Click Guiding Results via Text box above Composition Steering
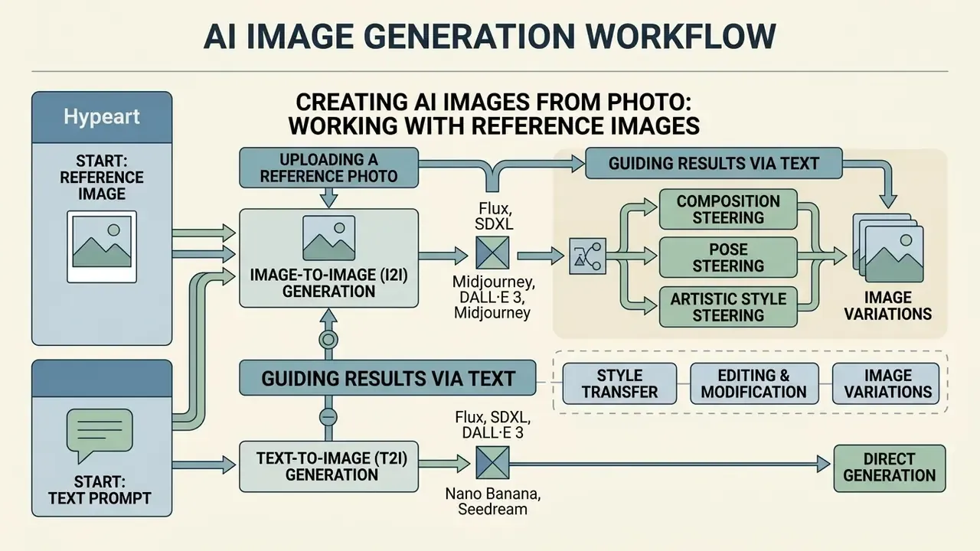The width and height of the screenshot is (980, 551). click(714, 163)
